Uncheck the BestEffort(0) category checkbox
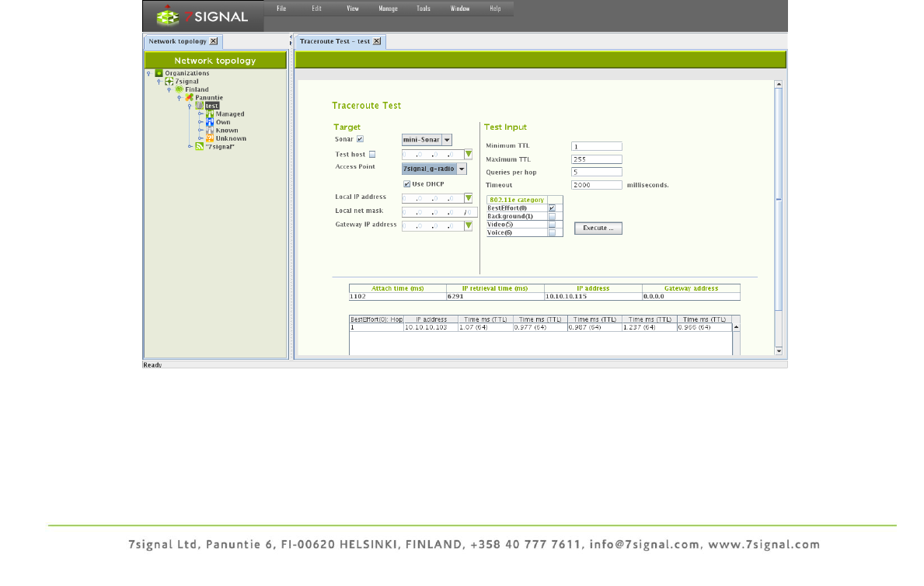 tap(553, 208)
